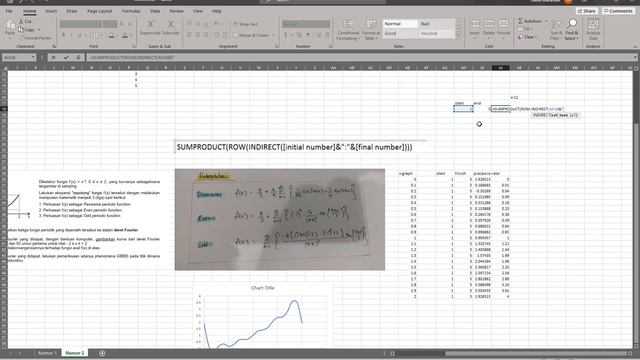Switch to the Formulas tab
This screenshot has height=360, width=640.
click(x=131, y=11)
